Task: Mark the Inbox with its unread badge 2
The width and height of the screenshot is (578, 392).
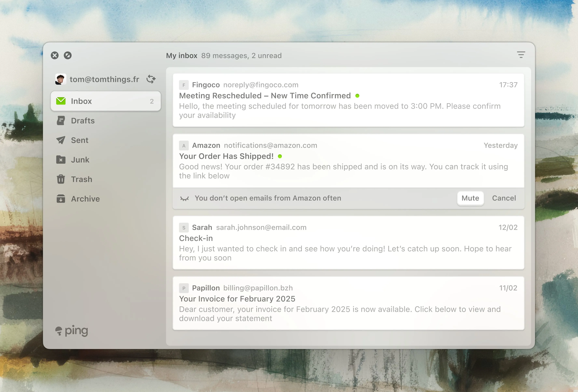Action: pyautogui.click(x=152, y=101)
